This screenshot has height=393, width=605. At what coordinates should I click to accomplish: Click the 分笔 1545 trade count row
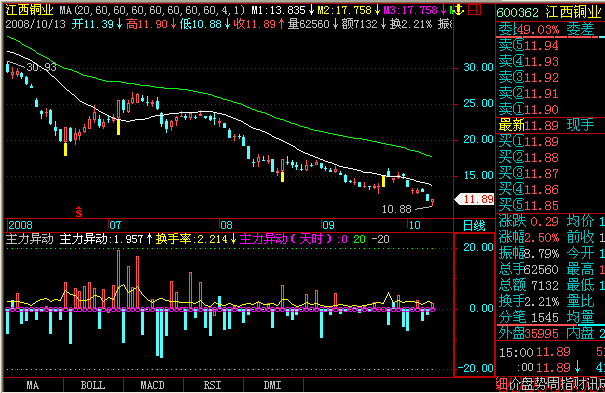click(529, 317)
